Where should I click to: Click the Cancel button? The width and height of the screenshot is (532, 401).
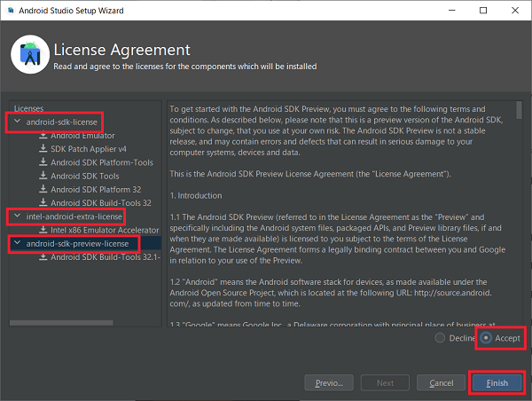pyautogui.click(x=441, y=383)
